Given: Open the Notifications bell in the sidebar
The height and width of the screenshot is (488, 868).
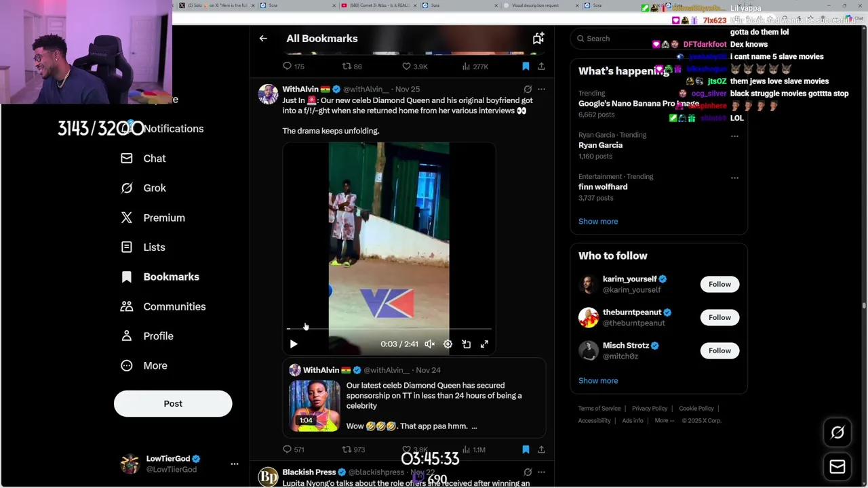Looking at the screenshot, I should pyautogui.click(x=163, y=129).
